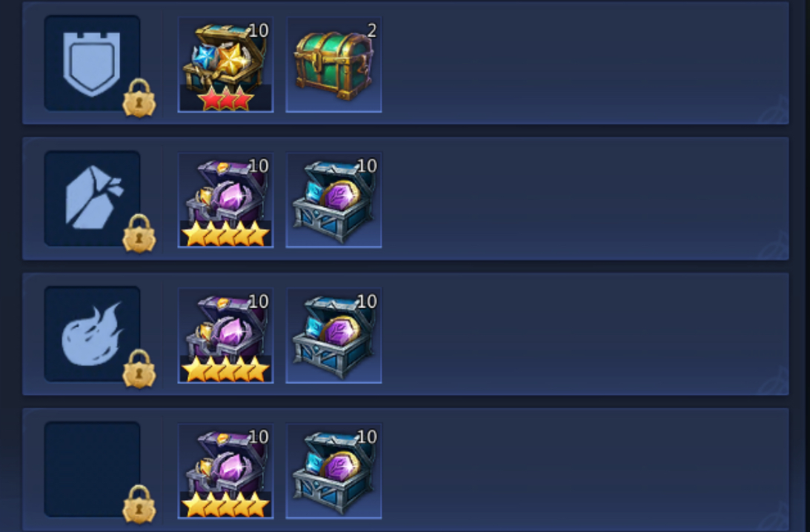
Task: Select the shield emblem reward row panel
Action: click(405, 63)
